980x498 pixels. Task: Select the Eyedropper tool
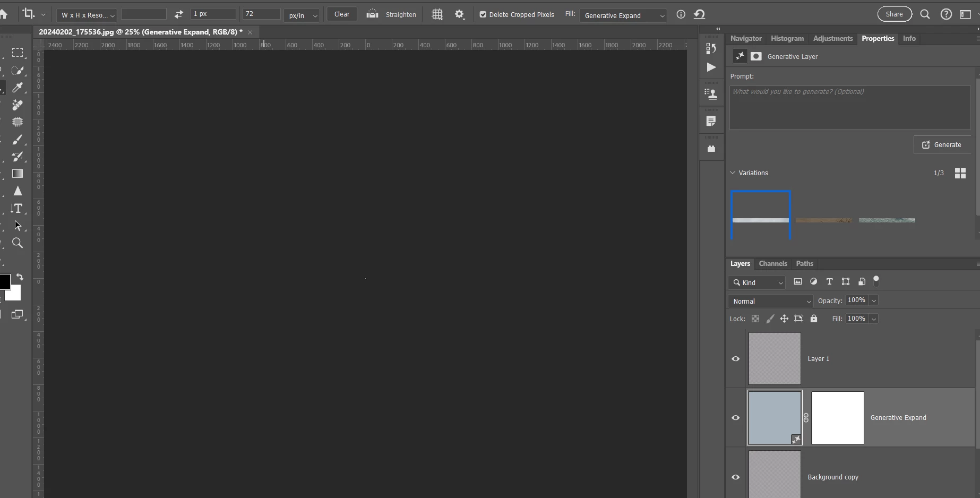pos(18,87)
